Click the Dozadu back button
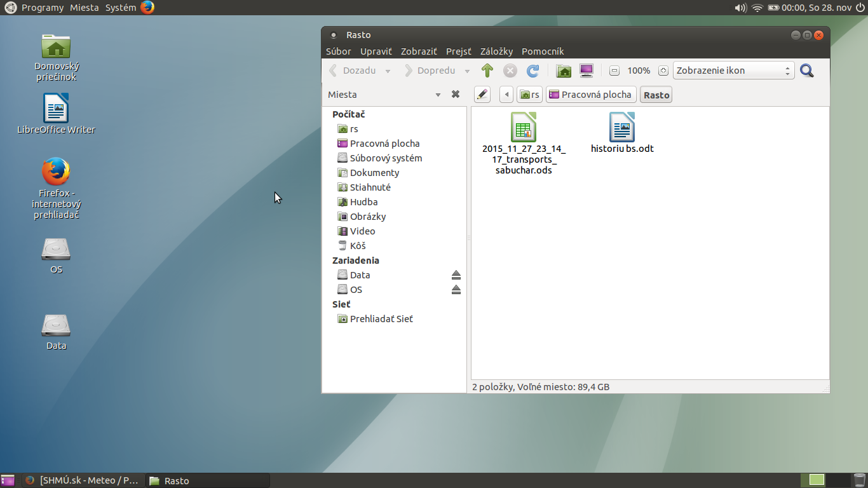Screen dimensions: 868x488 tap(353, 71)
